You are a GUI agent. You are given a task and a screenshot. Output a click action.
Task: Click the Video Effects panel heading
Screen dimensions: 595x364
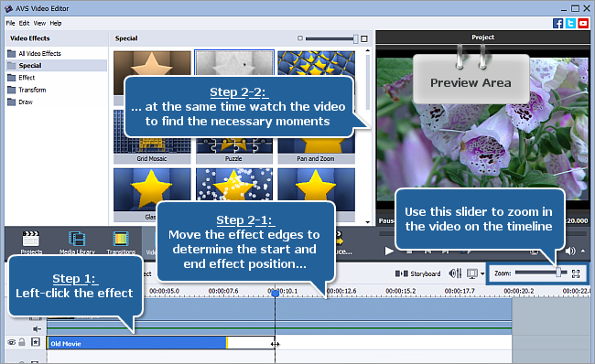click(x=30, y=38)
